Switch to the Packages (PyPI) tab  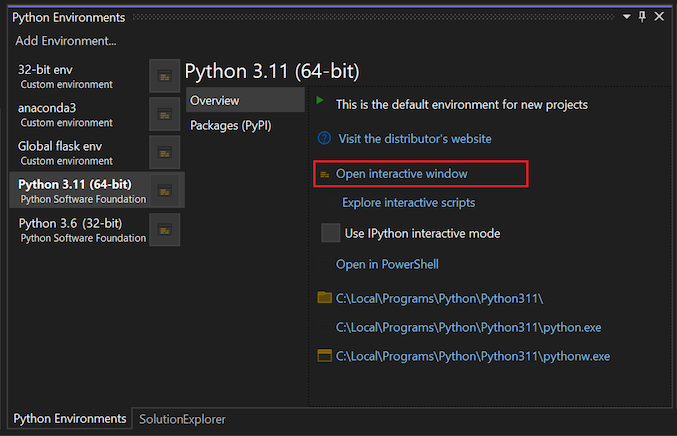[231, 126]
